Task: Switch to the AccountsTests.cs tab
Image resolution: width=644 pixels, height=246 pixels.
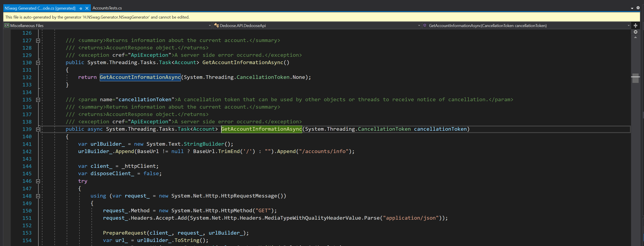Action: point(107,8)
